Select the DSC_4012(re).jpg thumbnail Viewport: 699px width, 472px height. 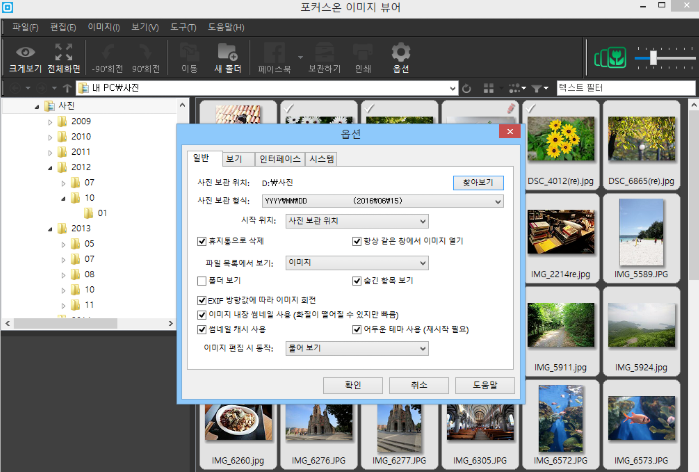(561, 145)
